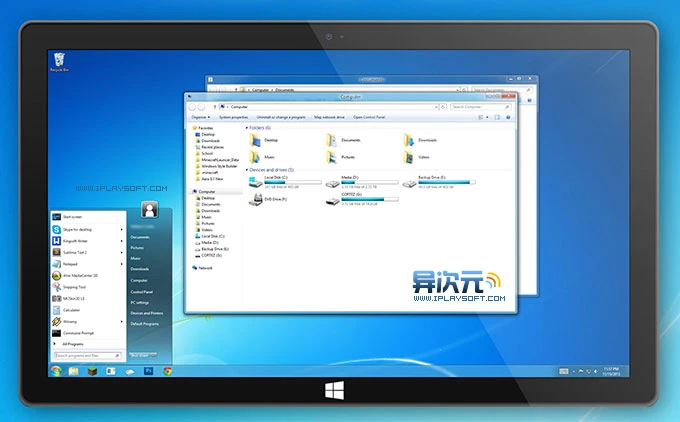Viewport: 680px width, 422px height.
Task: Open Skype for desktop from Start menu
Action: pyautogui.click(x=87, y=229)
